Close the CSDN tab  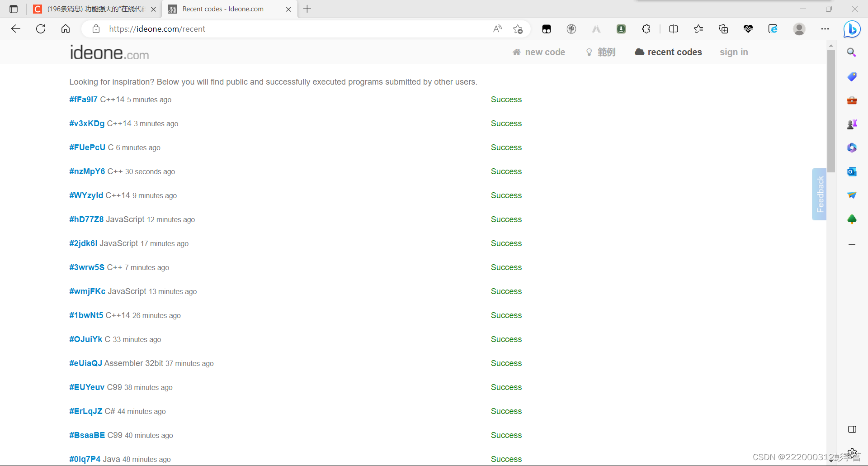pyautogui.click(x=153, y=9)
